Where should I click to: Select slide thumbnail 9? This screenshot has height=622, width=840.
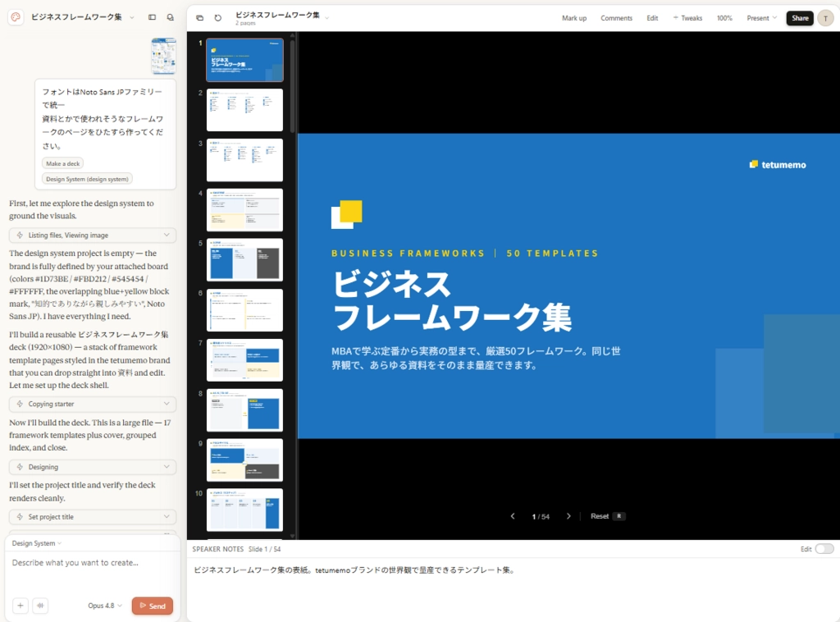click(244, 460)
